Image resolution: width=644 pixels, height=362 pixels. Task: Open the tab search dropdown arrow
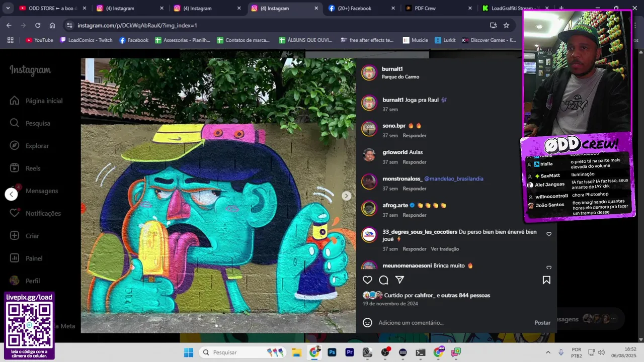pyautogui.click(x=8, y=8)
